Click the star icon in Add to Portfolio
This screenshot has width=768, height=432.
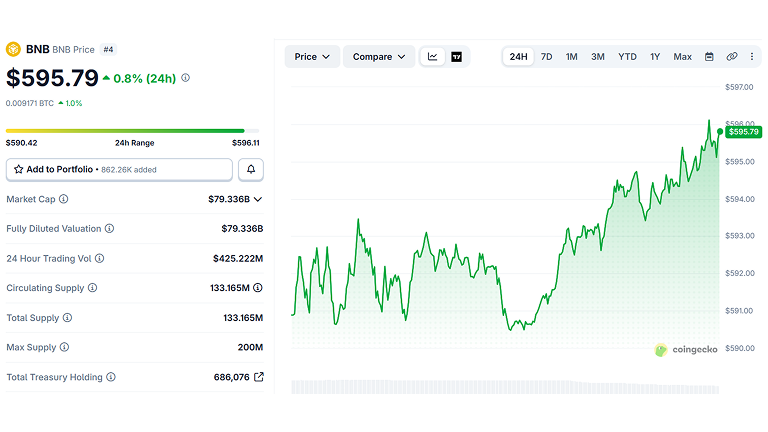click(19, 169)
